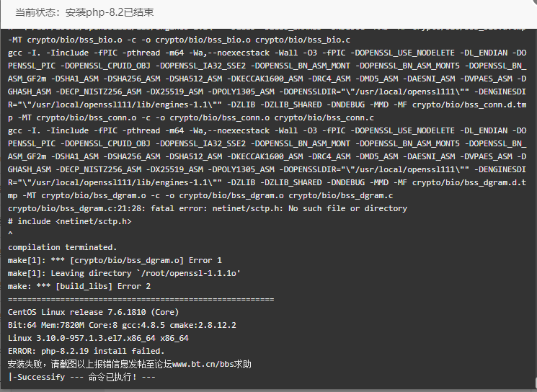Image resolution: width=537 pixels, height=392 pixels.
Task: Click 'make[1]: *** [crypto/bio/bss_dgram.o] Error 1' line
Action: coord(115,260)
